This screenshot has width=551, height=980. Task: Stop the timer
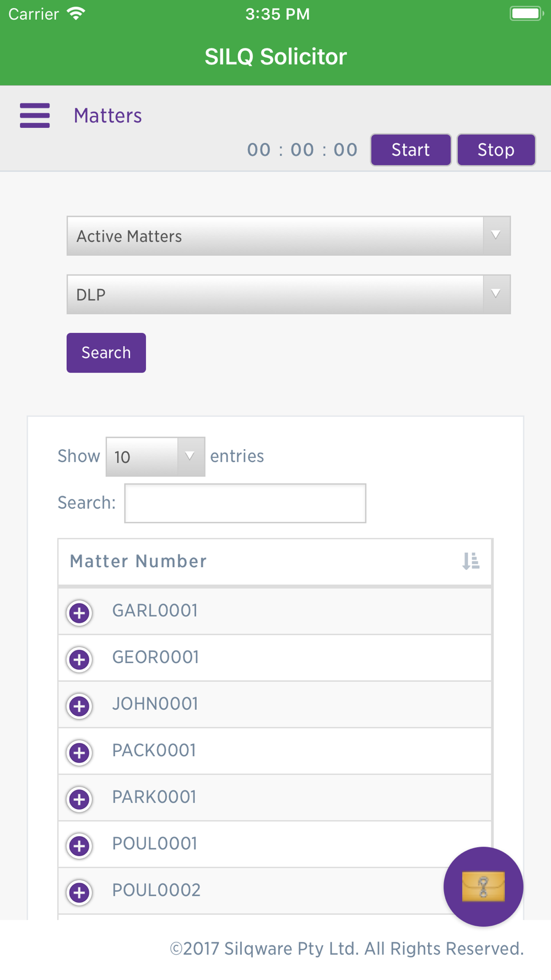pyautogui.click(x=496, y=149)
